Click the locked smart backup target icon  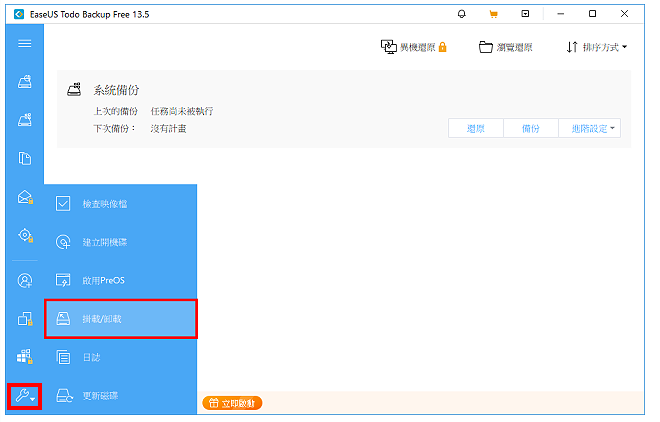(x=25, y=235)
